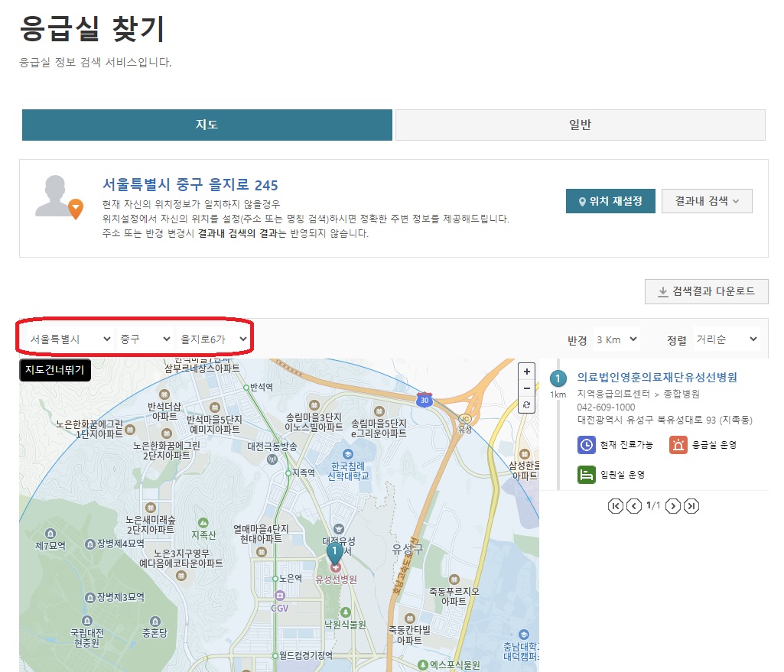Go to next results page
784x672 pixels.
(x=673, y=506)
